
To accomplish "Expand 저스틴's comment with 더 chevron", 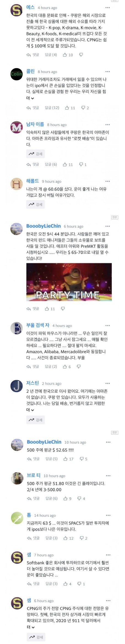I will [x=30, y=410].
